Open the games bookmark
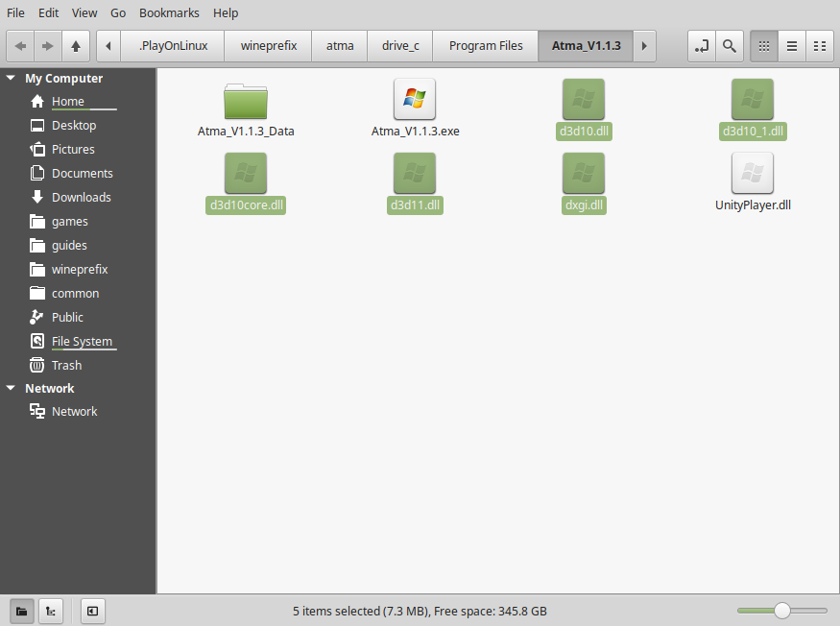The height and width of the screenshot is (626, 840). click(70, 222)
